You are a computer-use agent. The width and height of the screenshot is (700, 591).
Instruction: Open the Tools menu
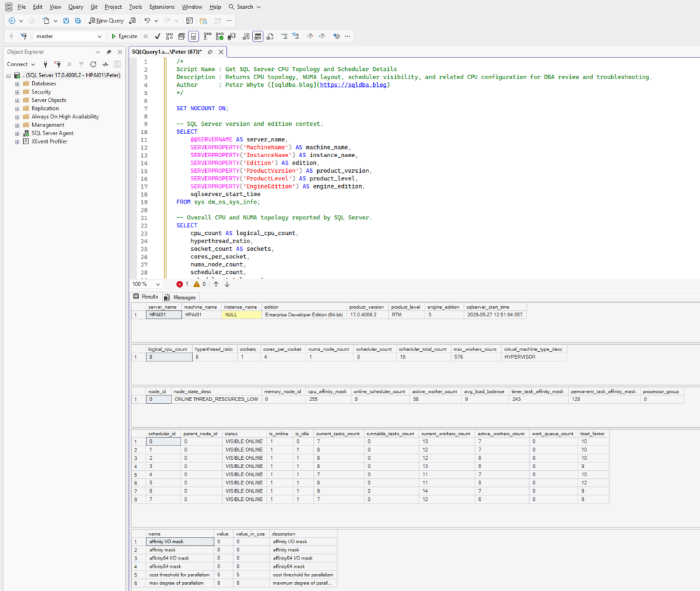pos(135,7)
